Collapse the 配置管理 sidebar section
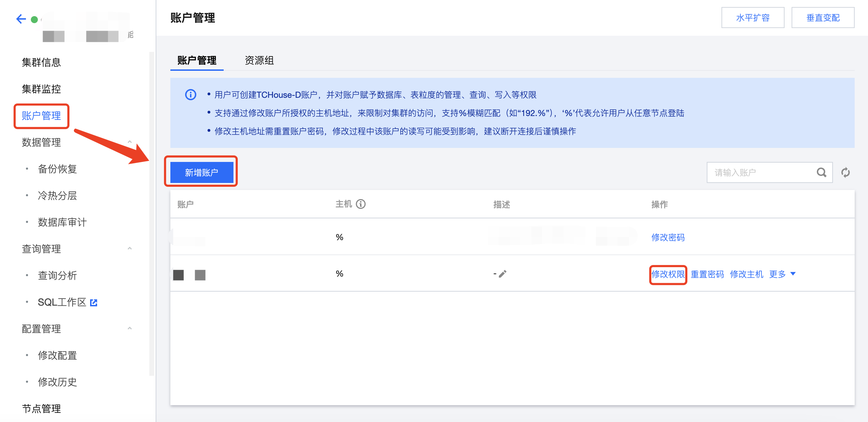Image resolution: width=868 pixels, height=422 pixels. pos(130,328)
